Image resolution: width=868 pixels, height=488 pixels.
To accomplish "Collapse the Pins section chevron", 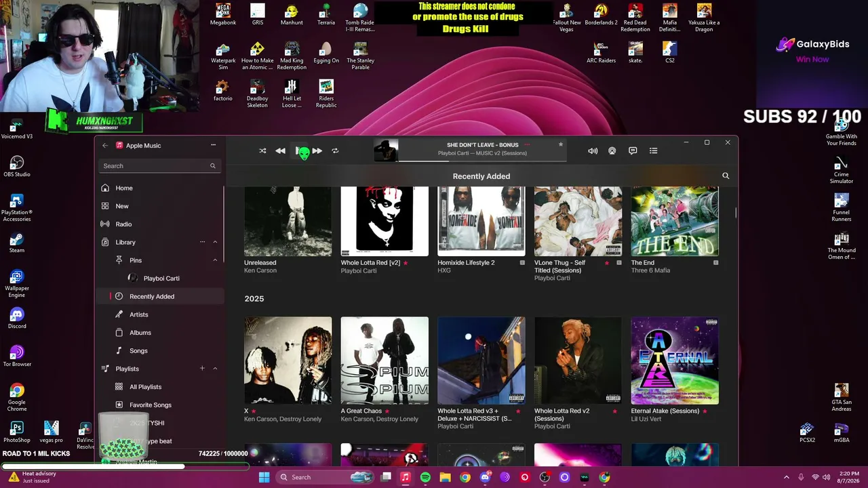I will click(x=215, y=260).
